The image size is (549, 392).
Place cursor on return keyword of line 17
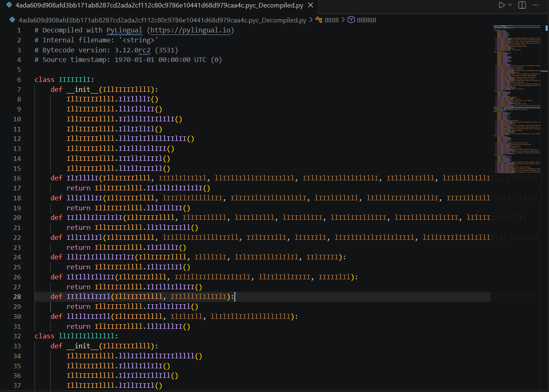(x=79, y=188)
